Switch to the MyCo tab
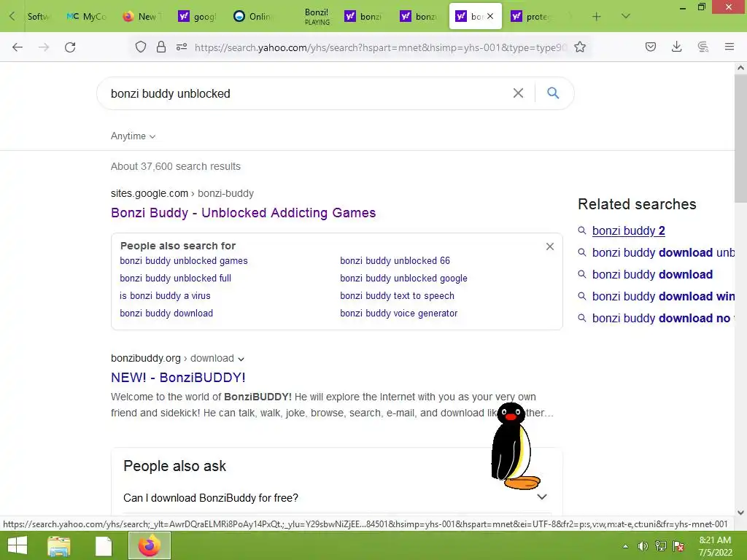 point(87,17)
